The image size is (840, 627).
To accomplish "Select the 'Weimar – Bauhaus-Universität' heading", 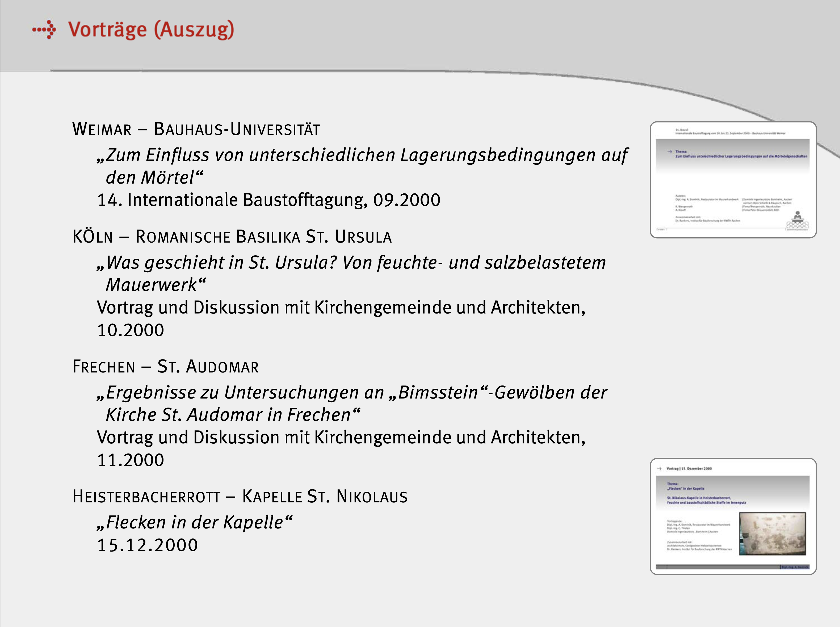I will tap(196, 129).
